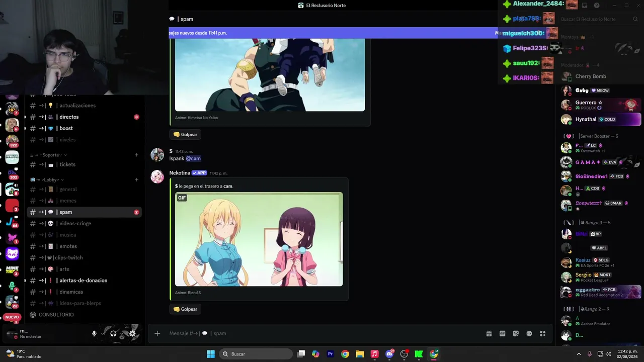The width and height of the screenshot is (644, 362).
Task: Open the niveles channel
Action: [x=84, y=140]
